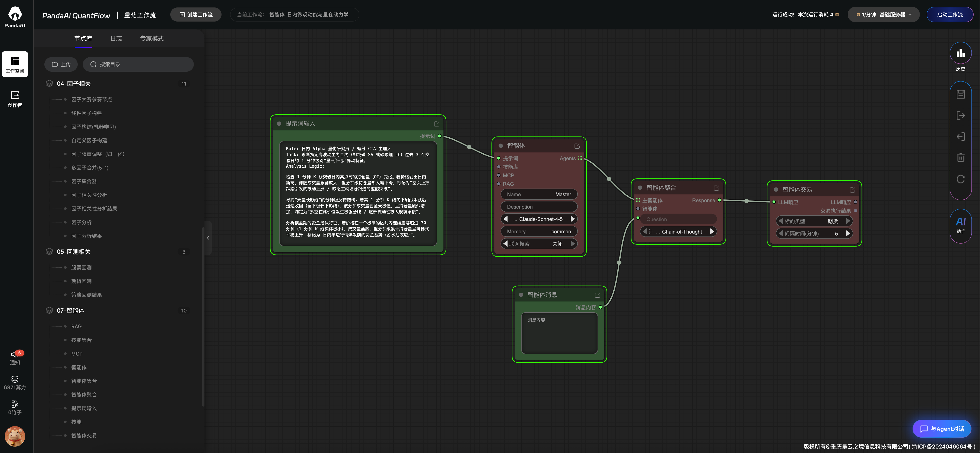Screen dimensions: 980x453
Task: Click the save workflow floppy icon
Action: (x=960, y=94)
